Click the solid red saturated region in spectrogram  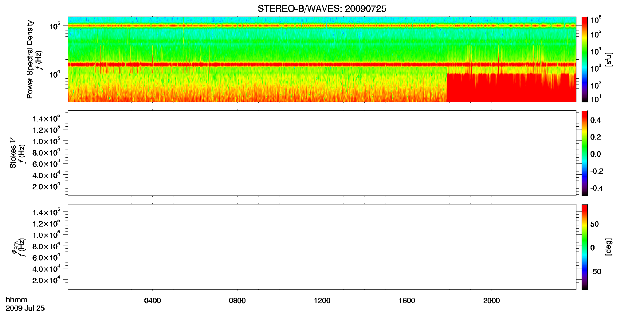[511, 88]
